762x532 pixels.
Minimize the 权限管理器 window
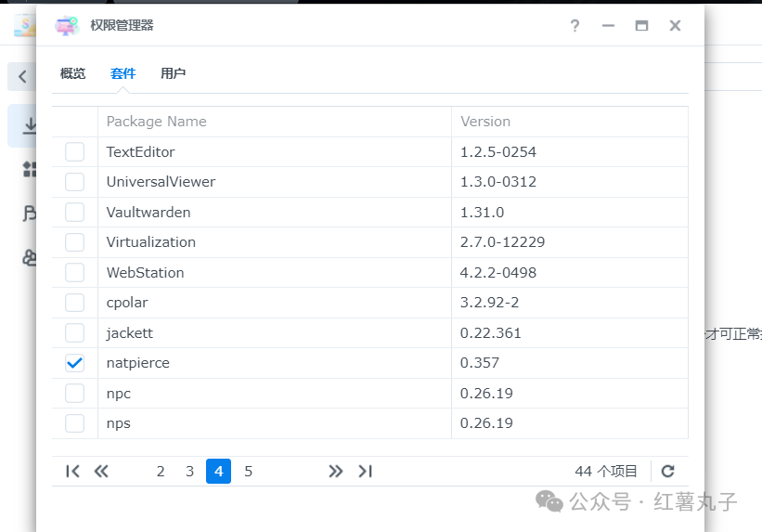click(608, 25)
